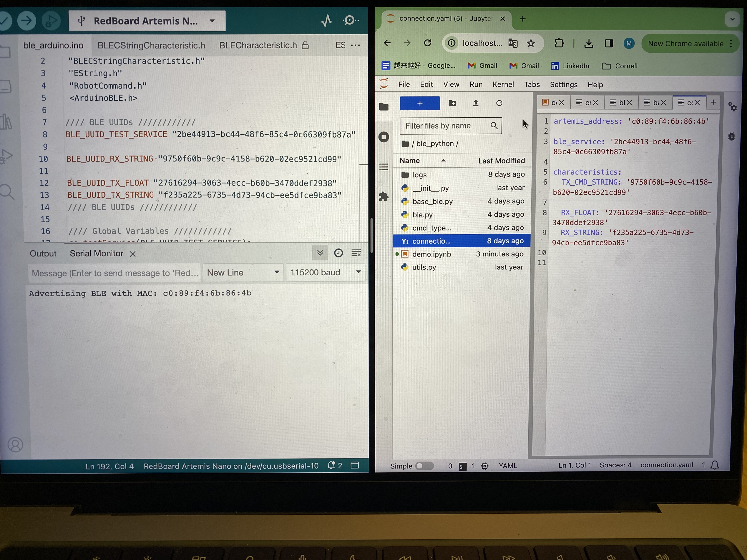The height and width of the screenshot is (560, 747).
Task: Sort files by Name column header
Action: [424, 161]
